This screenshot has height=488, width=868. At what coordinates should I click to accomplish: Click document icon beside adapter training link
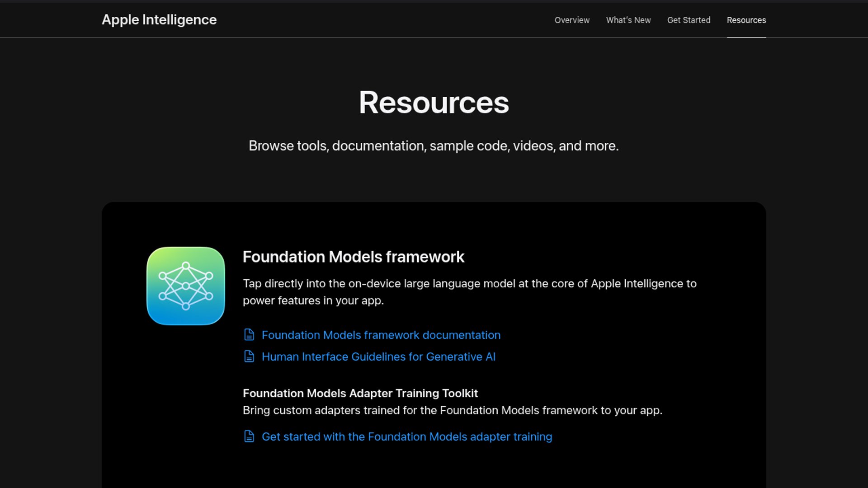click(249, 436)
